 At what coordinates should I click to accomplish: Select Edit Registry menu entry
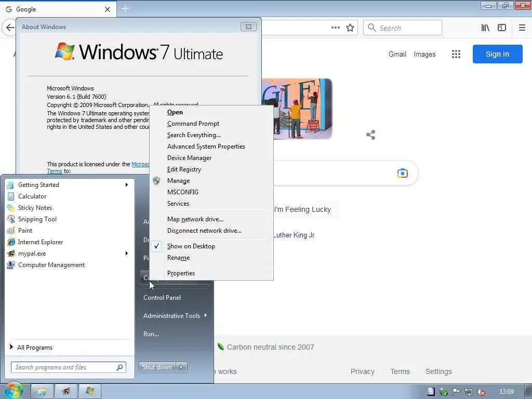point(211,169)
